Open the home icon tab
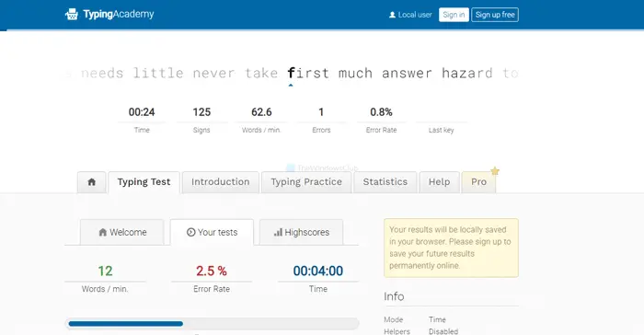The height and width of the screenshot is (335, 644). coord(92,182)
